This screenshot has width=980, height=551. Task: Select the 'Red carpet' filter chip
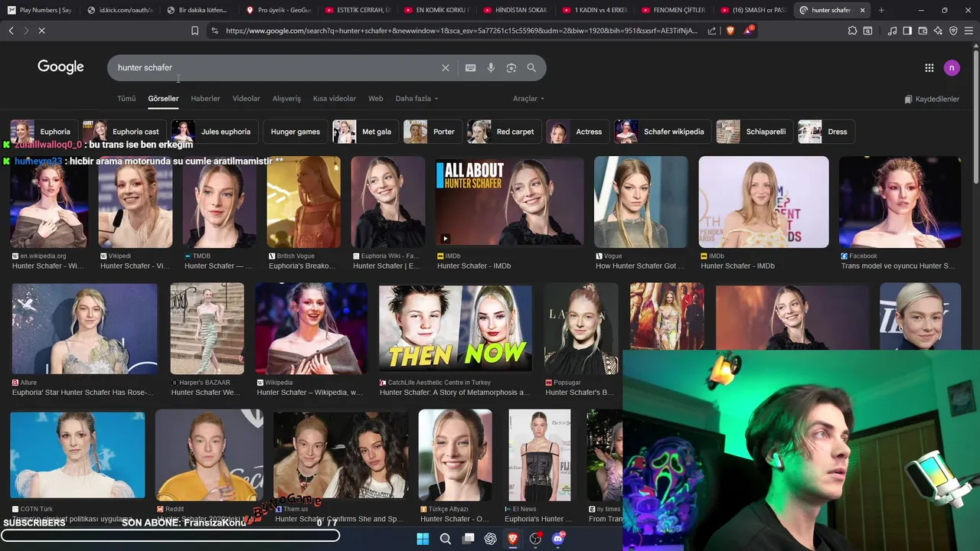coord(505,132)
